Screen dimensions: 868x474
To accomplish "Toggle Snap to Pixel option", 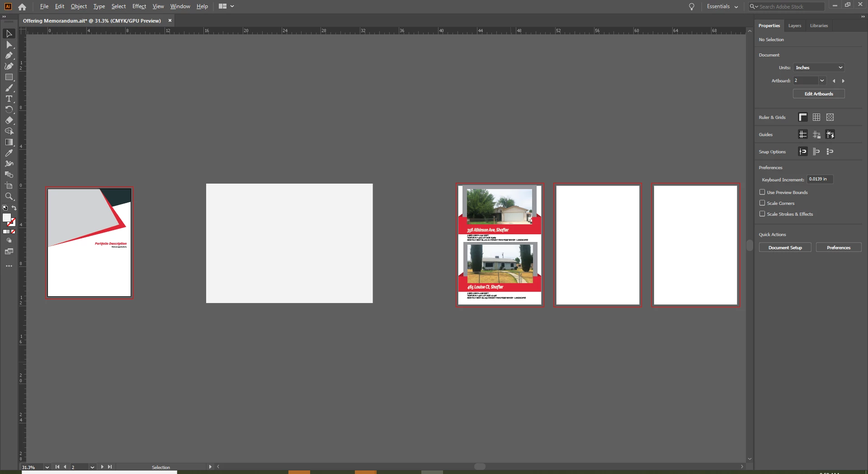I will coord(816,152).
